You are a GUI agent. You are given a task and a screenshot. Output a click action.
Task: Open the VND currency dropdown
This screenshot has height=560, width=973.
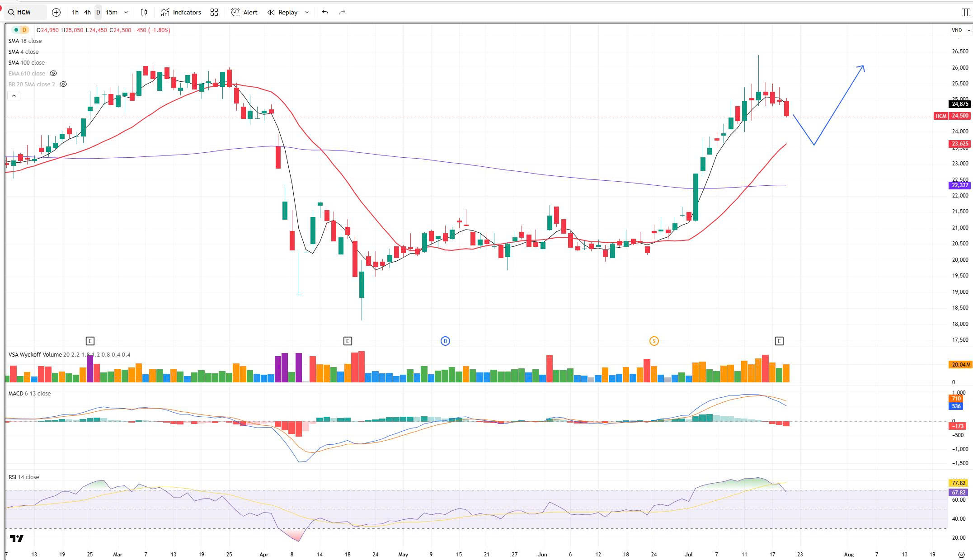point(960,30)
